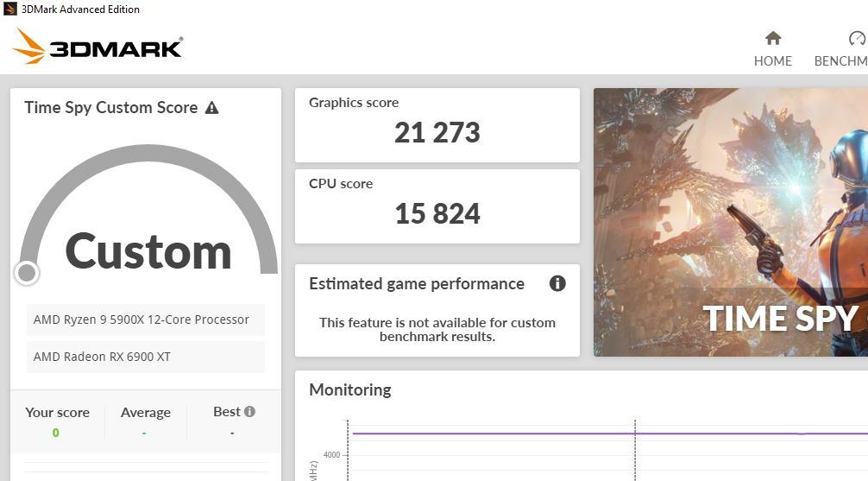The height and width of the screenshot is (481, 868).
Task: Click the 3DMark app icon in title bar
Action: coord(10,9)
